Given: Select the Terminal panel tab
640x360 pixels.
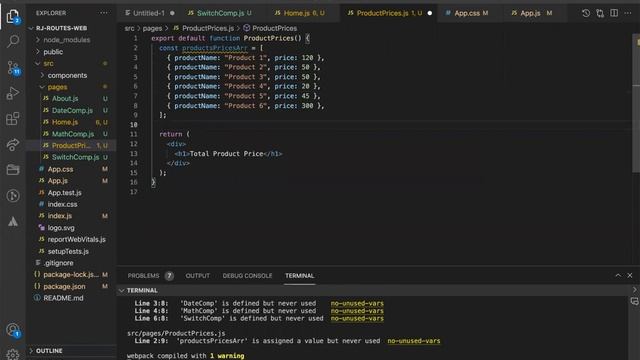Looking at the screenshot, I should click(300, 276).
